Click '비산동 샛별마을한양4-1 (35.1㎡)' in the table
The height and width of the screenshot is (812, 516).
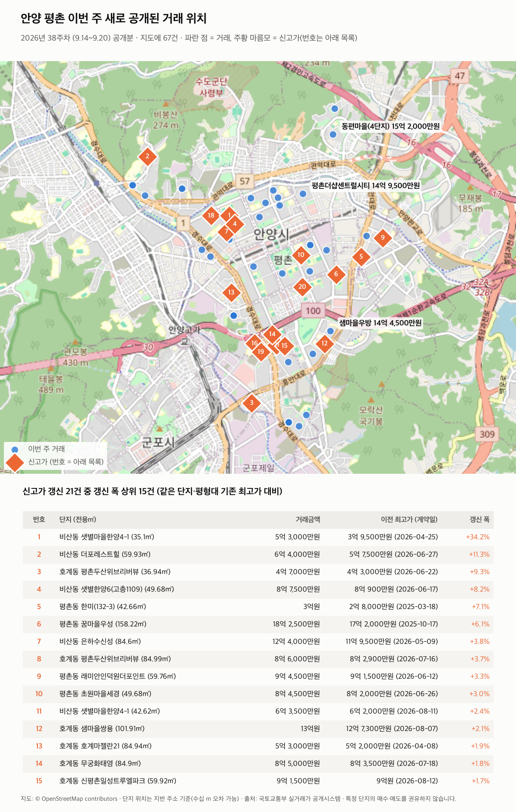107,537
